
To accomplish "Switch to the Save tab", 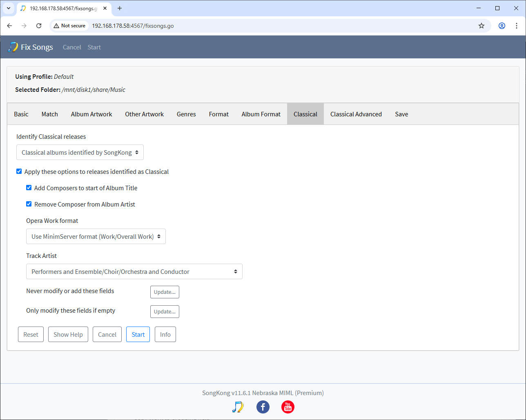I will pos(401,114).
